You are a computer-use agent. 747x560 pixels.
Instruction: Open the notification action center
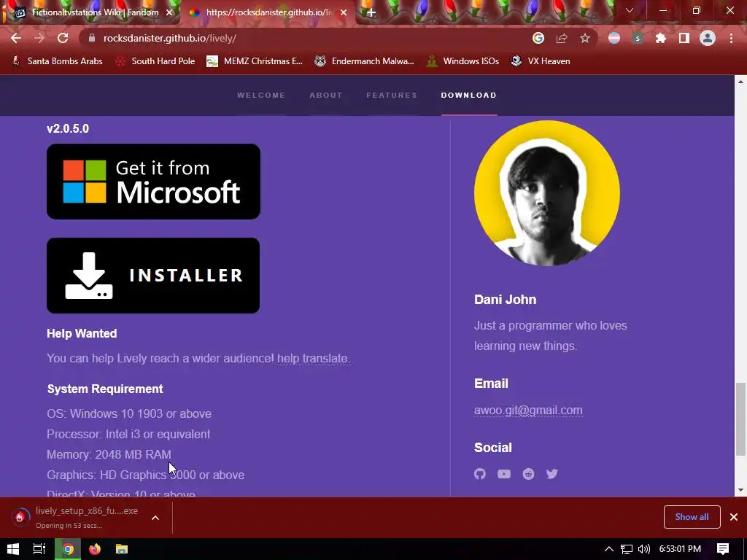tap(723, 549)
